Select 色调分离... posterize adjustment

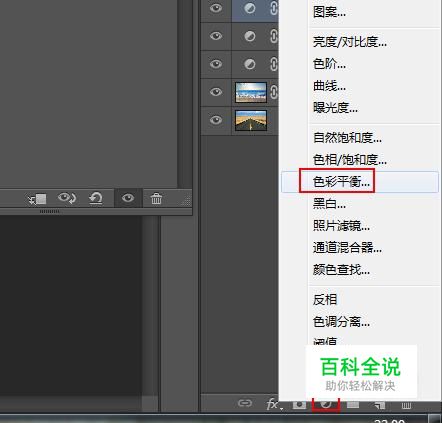[x=341, y=322]
